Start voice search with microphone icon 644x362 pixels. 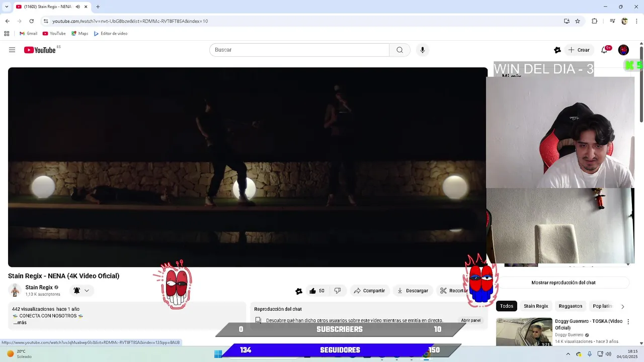point(423,50)
